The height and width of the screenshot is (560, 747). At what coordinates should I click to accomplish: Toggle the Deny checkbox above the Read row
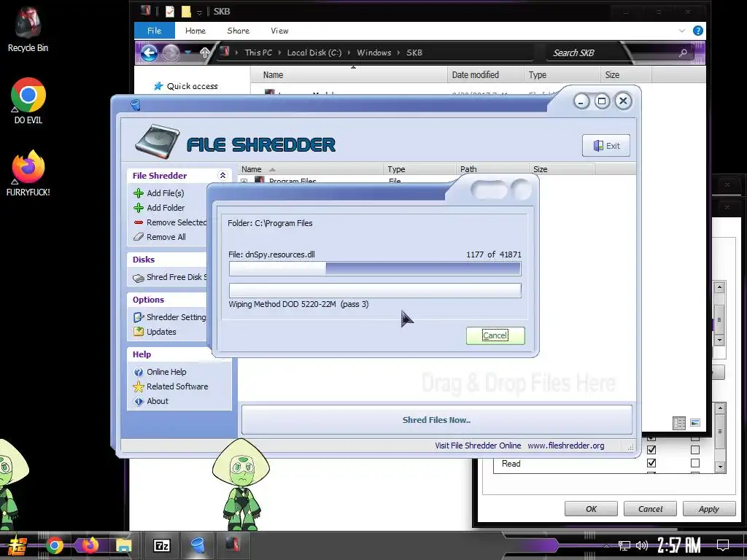click(x=695, y=449)
